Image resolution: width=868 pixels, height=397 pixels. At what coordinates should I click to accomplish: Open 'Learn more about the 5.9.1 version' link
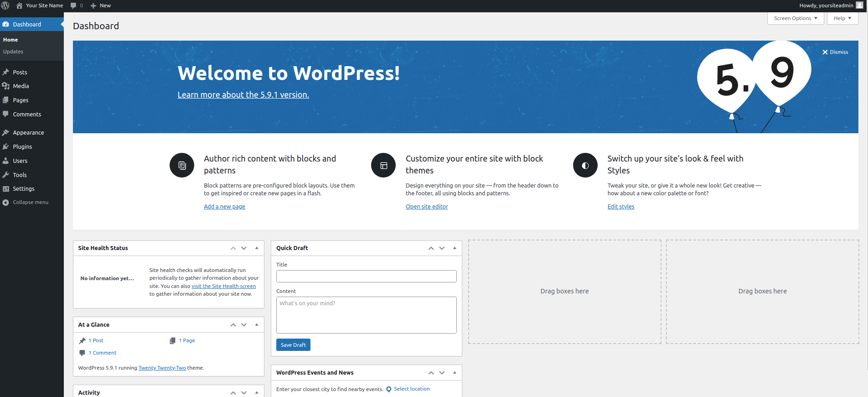(243, 94)
